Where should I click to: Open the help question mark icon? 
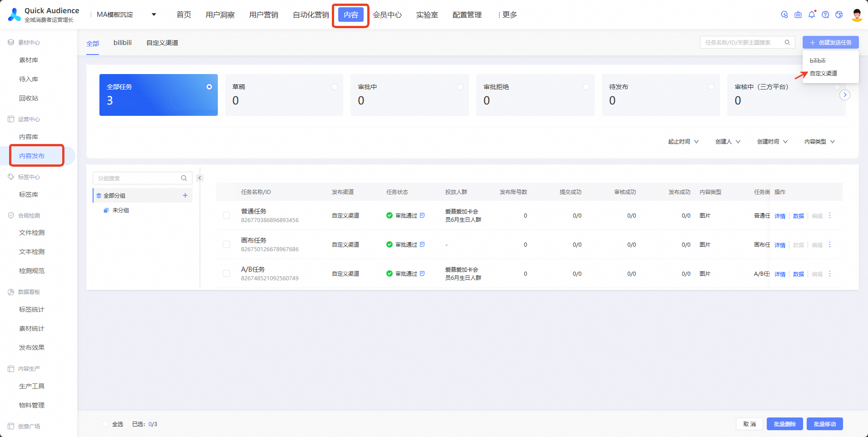(825, 15)
